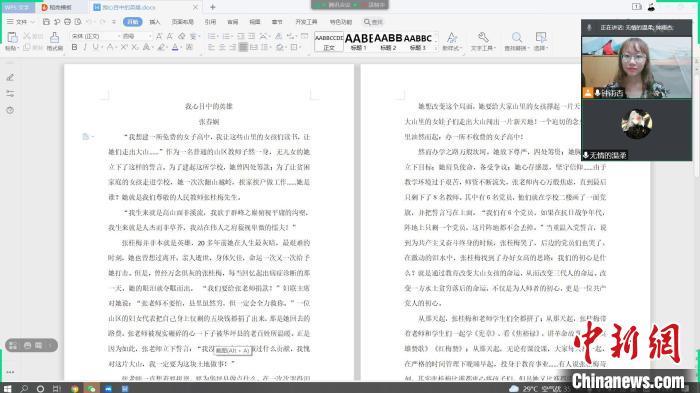Open the font name dropdown
Screen dimensions: 700x393
coord(119,36)
